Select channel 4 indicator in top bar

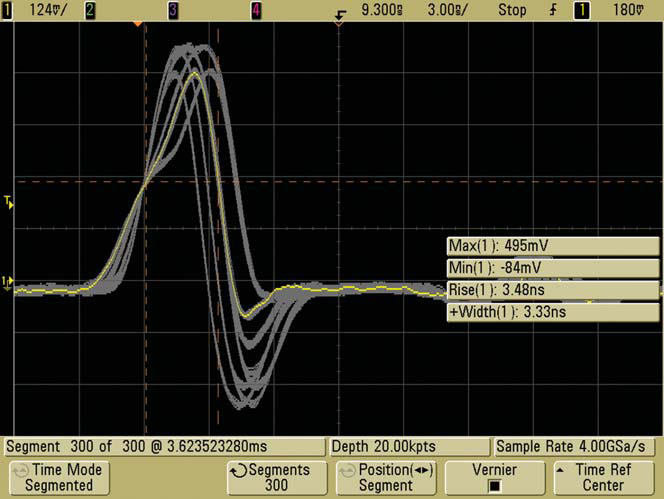(256, 10)
